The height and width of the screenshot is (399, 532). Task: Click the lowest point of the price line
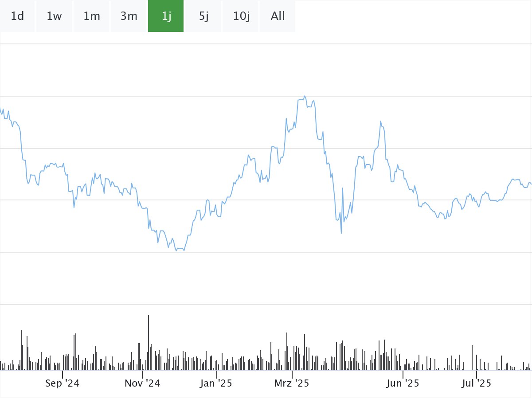[x=184, y=251]
